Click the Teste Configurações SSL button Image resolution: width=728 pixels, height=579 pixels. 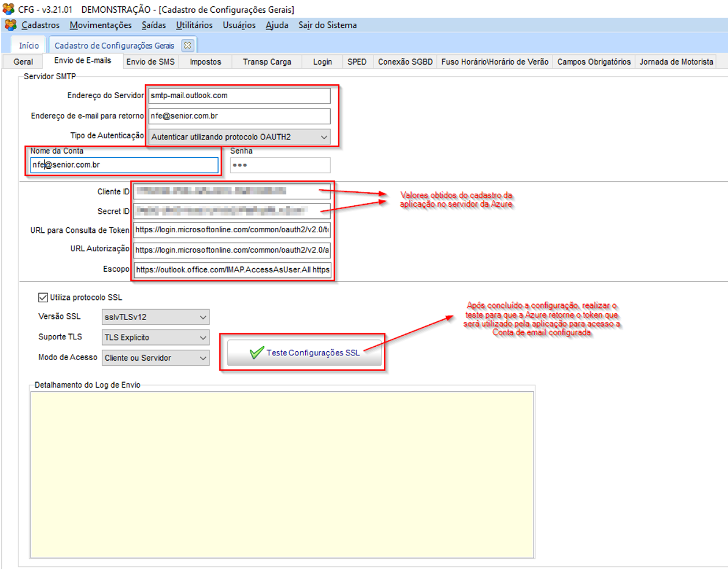click(304, 353)
